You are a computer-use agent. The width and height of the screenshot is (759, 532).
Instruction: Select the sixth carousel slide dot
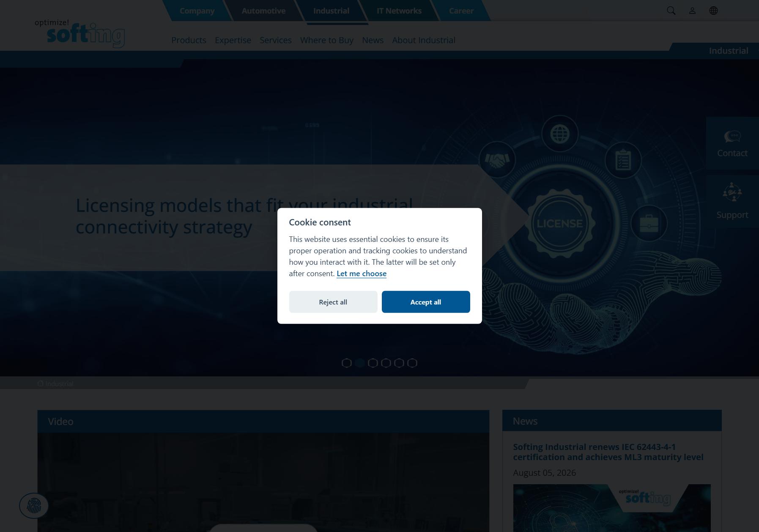point(412,363)
